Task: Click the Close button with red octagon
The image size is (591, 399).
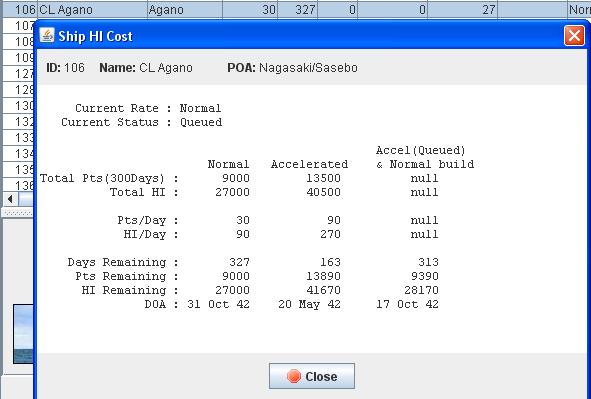Action: [x=312, y=376]
